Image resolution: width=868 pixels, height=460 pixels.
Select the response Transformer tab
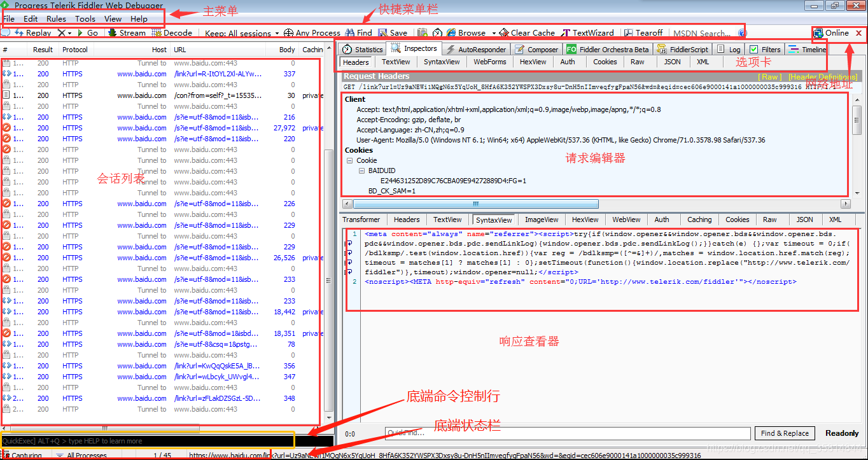(361, 220)
